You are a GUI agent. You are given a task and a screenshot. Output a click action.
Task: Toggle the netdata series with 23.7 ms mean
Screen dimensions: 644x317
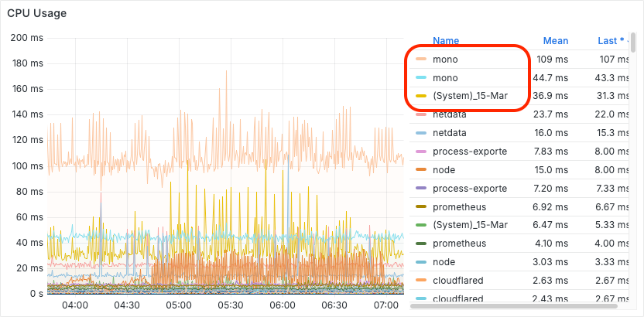(449, 115)
